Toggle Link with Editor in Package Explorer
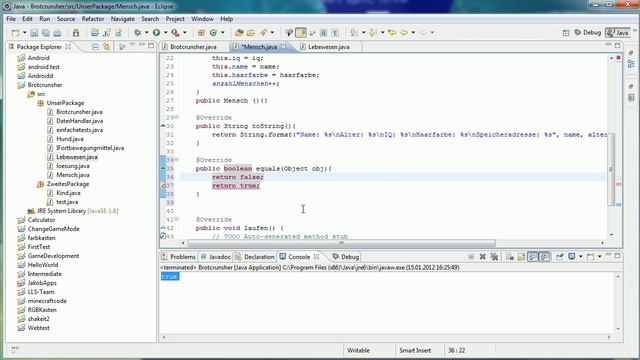 click(x=107, y=47)
